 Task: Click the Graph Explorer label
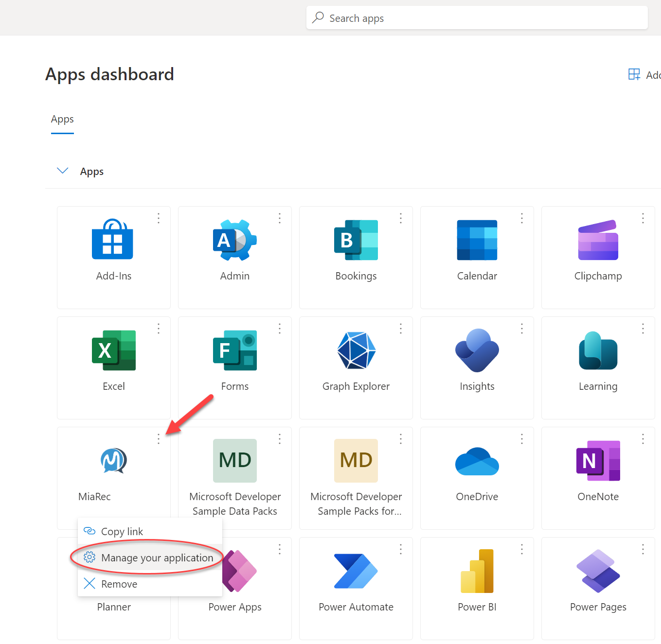pos(356,386)
